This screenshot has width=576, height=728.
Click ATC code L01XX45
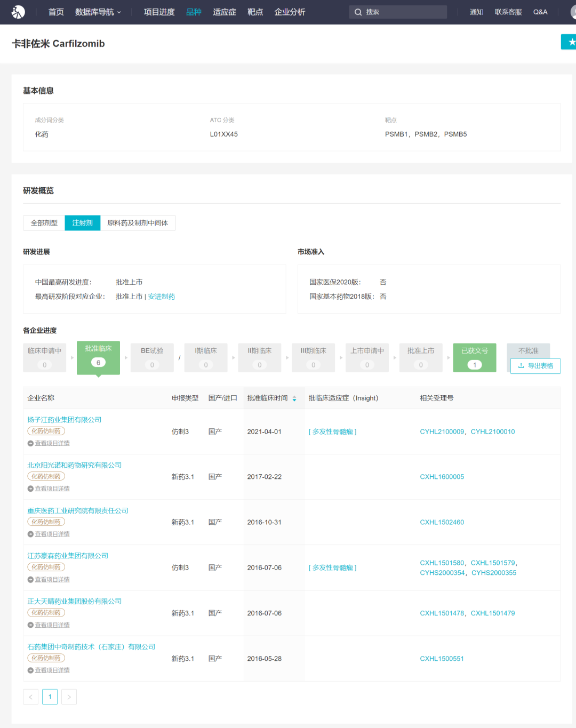(x=224, y=134)
